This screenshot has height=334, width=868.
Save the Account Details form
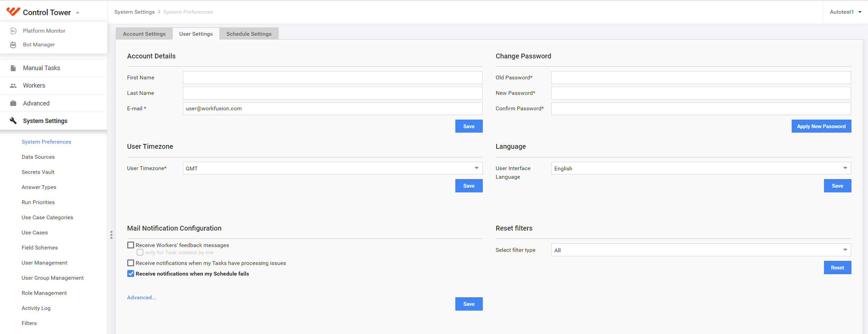[469, 126]
